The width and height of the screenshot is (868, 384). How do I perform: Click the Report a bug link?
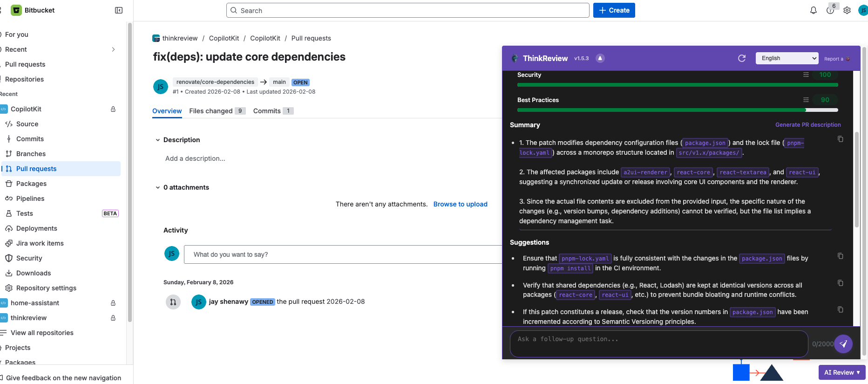(x=837, y=59)
